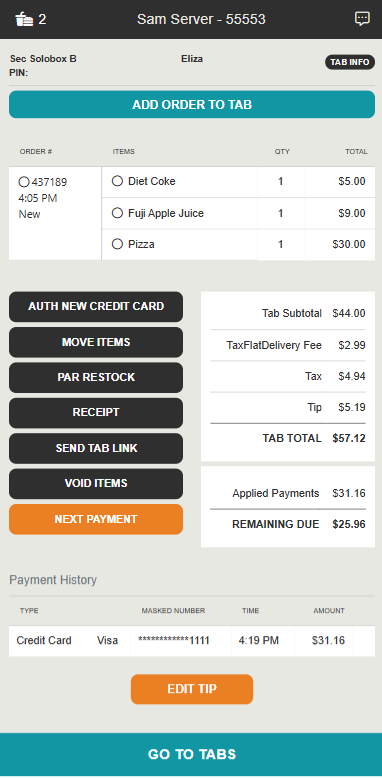This screenshot has width=382, height=778.
Task: Click the REMAINING DUE amount row
Action: (288, 524)
